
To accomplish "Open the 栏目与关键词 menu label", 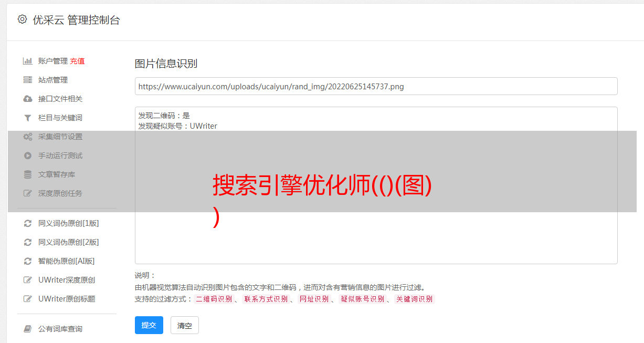I will pos(60,118).
